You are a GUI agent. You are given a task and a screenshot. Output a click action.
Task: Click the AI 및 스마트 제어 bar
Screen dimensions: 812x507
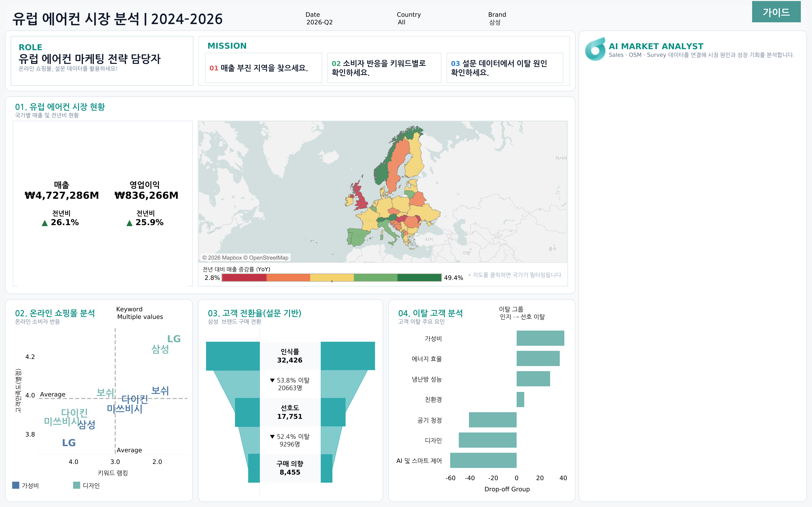coord(483,460)
